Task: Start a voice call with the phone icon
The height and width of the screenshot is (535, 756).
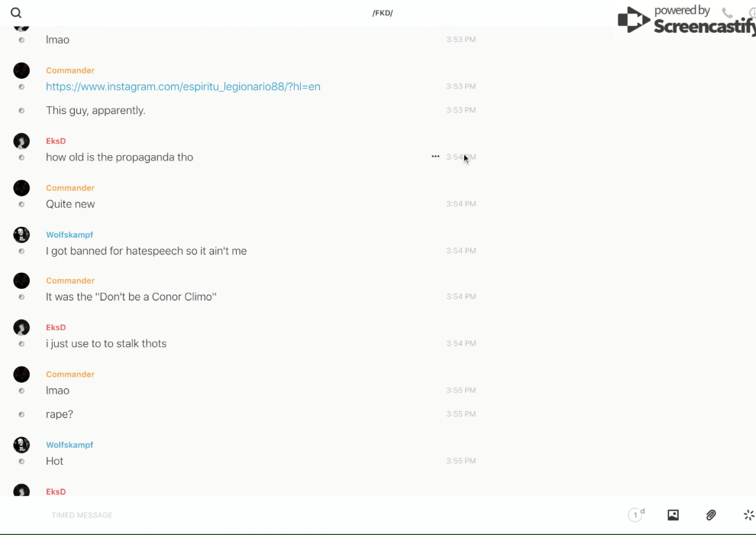Action: click(x=727, y=13)
